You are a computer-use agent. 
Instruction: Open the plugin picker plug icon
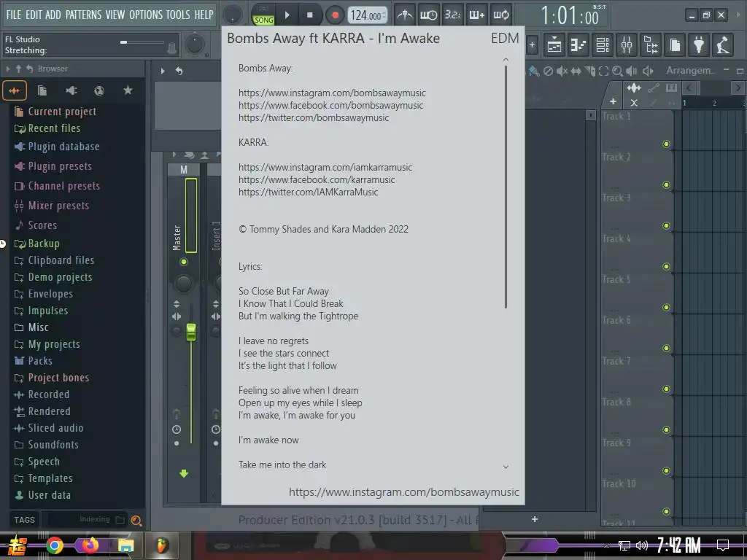pos(699,45)
